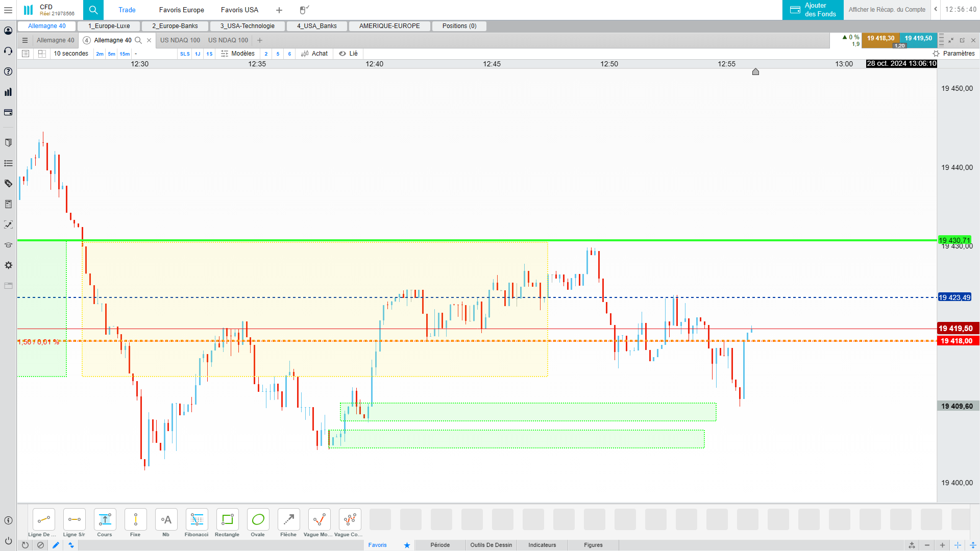Viewport: 980px width, 551px height.
Task: Click Afficher le Récap. du Compte link
Action: click(x=887, y=10)
